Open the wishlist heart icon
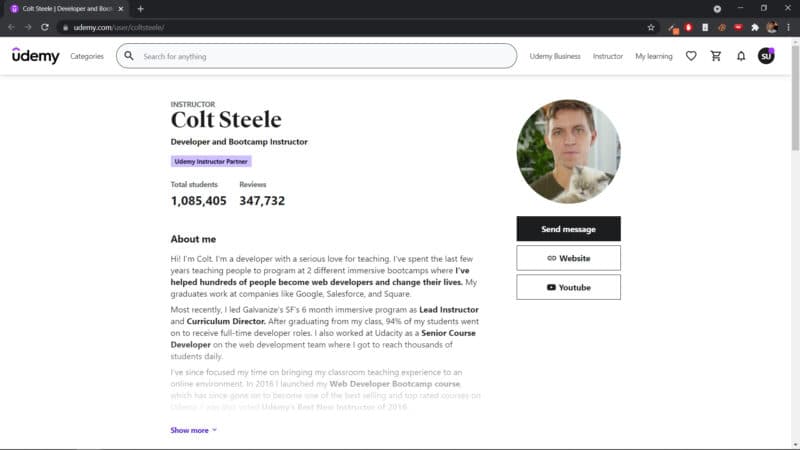The height and width of the screenshot is (450, 800). point(691,56)
